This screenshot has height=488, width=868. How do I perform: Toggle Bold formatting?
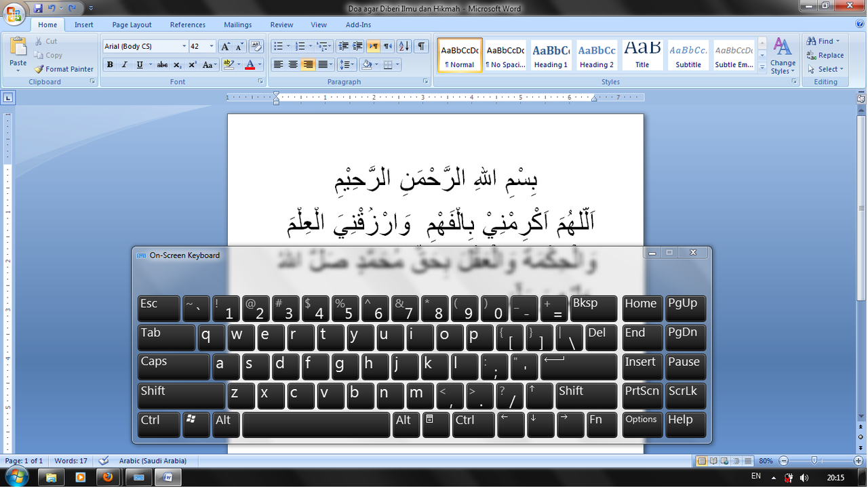(110, 65)
